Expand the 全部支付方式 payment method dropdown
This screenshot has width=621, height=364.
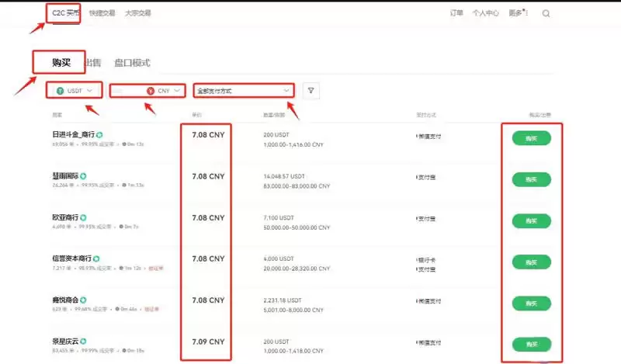point(244,91)
